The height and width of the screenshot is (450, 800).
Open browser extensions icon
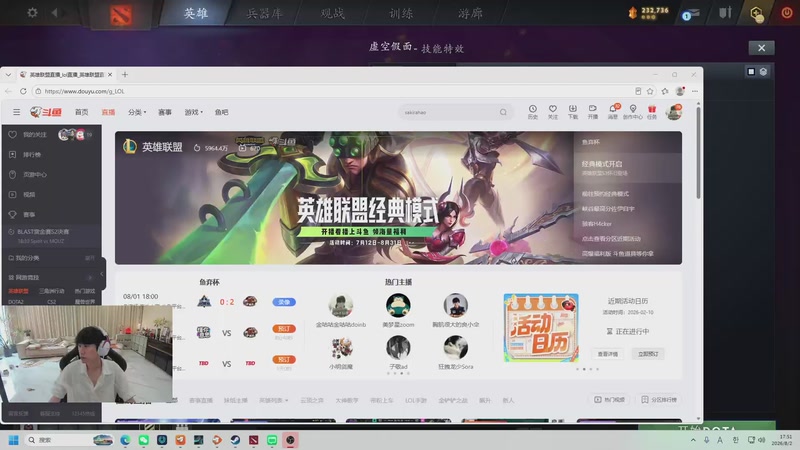click(x=665, y=91)
